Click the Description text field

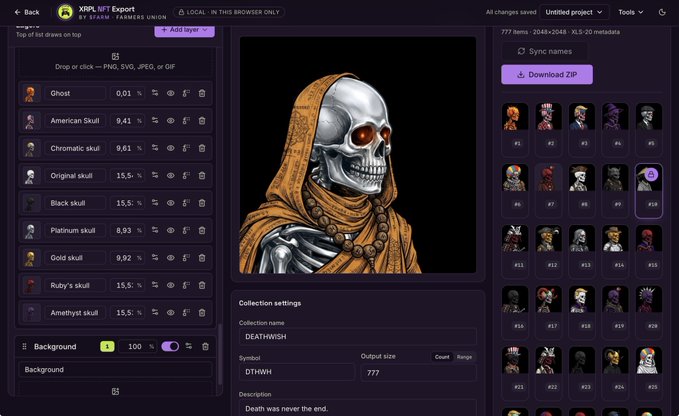(358, 408)
